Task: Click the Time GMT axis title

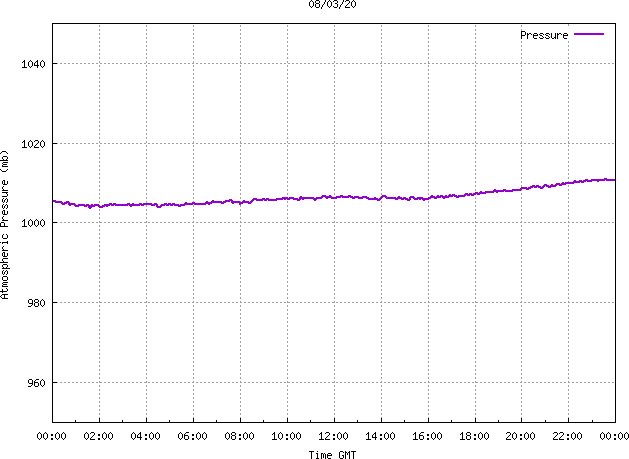Action: [332, 455]
